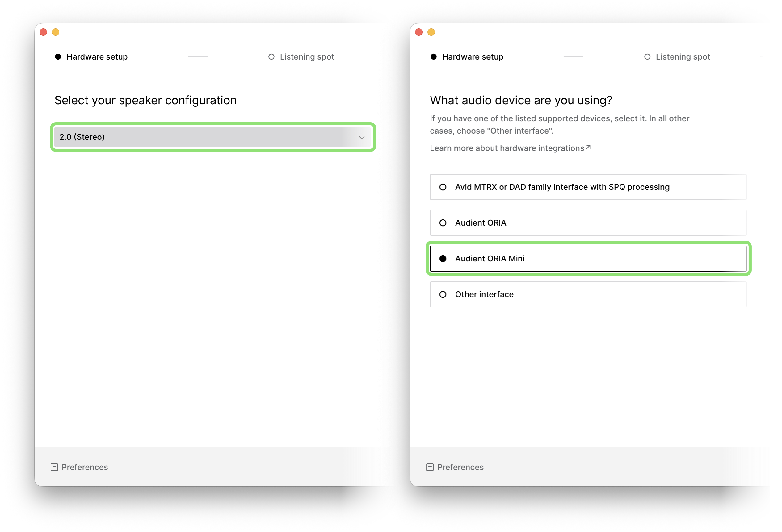Select Avid MTRX or DAD family interface option
Screen dimensions: 782x532
[x=588, y=187]
